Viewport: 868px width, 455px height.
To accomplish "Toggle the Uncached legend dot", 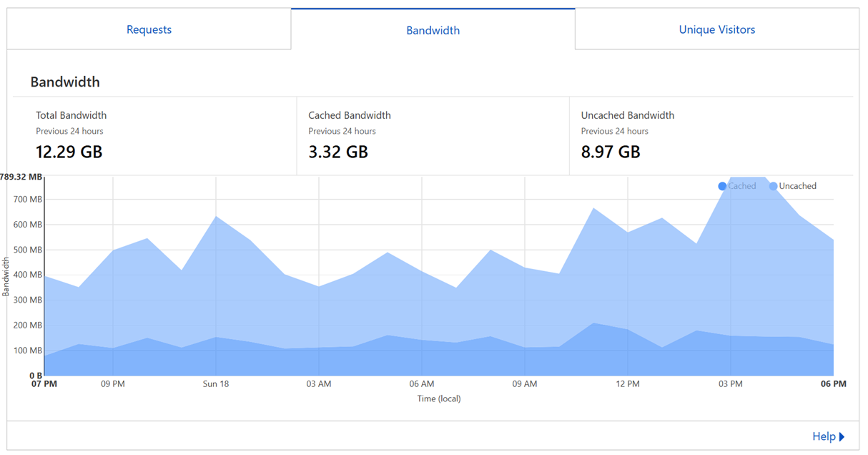I will 773,186.
